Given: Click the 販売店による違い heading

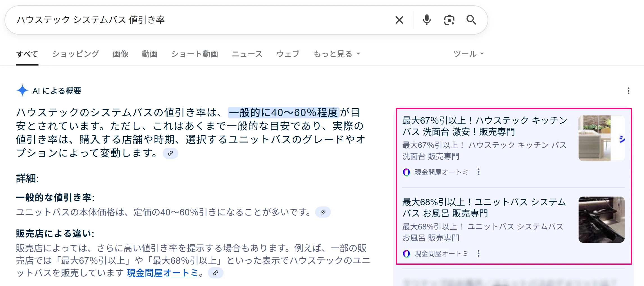Looking at the screenshot, I should click(55, 233).
